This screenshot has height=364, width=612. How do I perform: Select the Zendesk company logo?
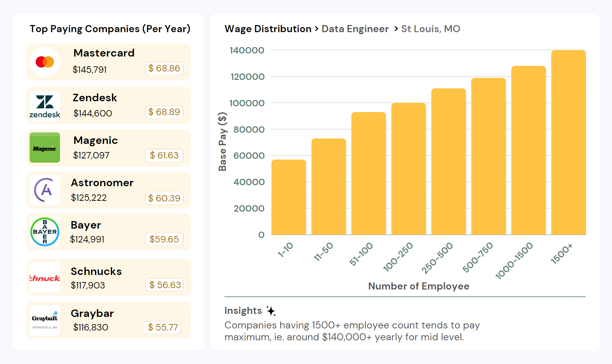44,106
